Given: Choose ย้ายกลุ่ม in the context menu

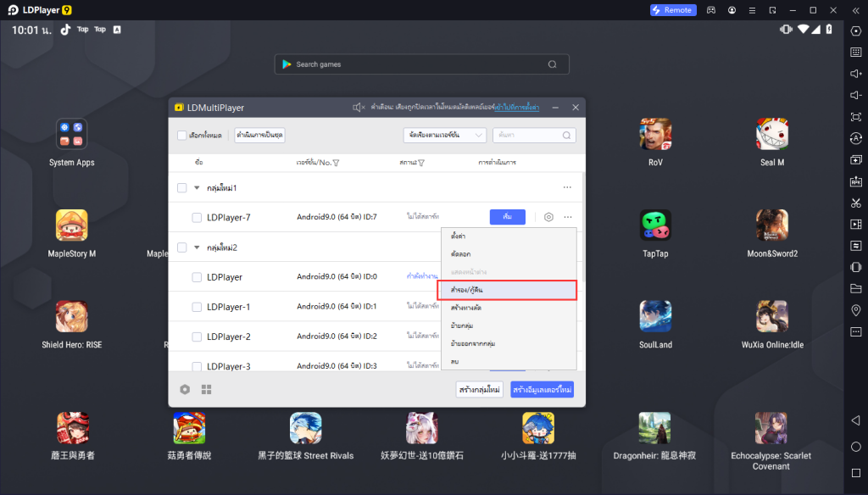Looking at the screenshot, I should [508, 325].
